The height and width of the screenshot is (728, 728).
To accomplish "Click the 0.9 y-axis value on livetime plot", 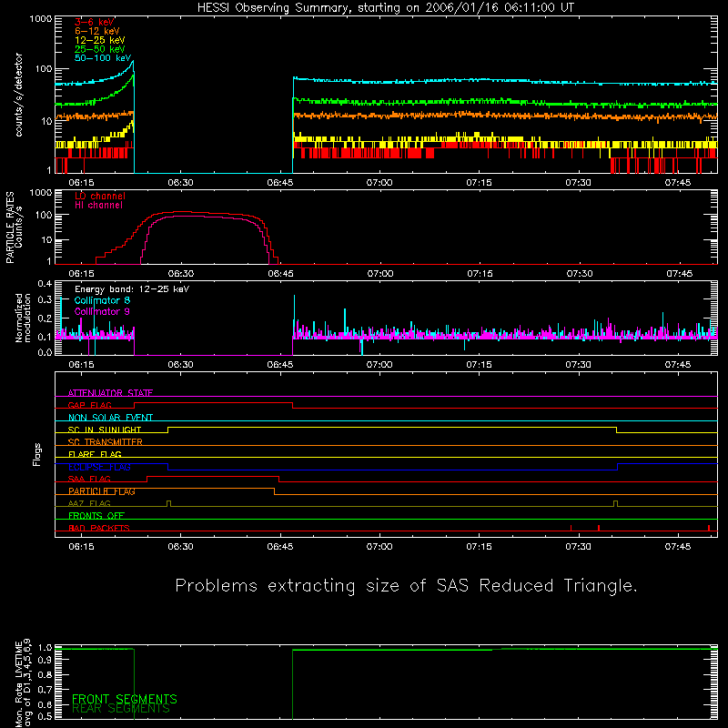I will click(45, 660).
